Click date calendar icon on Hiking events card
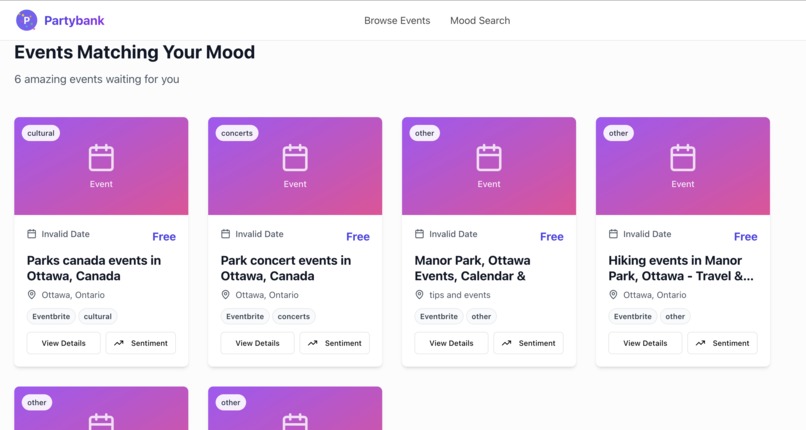The image size is (806, 430). click(x=613, y=234)
